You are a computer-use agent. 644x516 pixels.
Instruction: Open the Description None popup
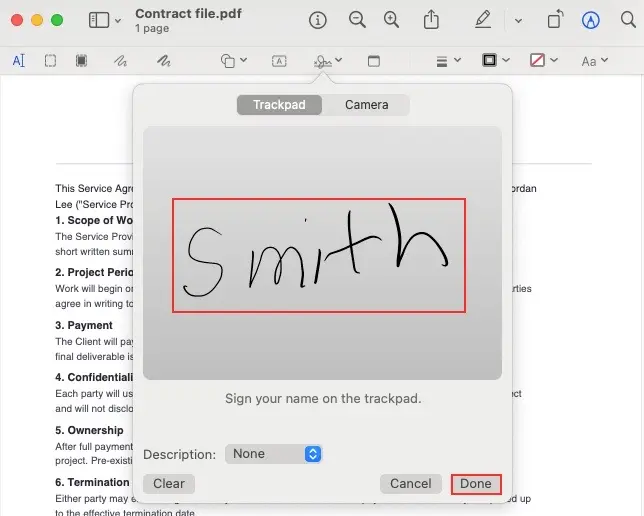(x=274, y=454)
